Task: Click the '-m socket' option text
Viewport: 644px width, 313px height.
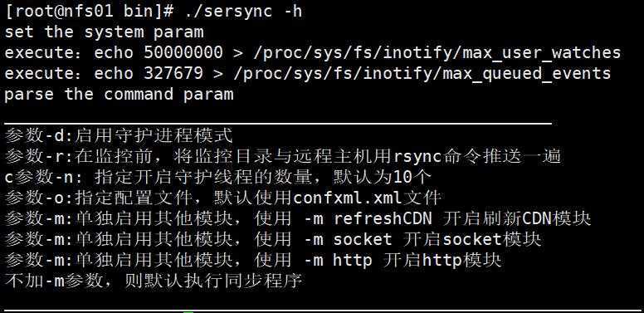Action: 348,239
